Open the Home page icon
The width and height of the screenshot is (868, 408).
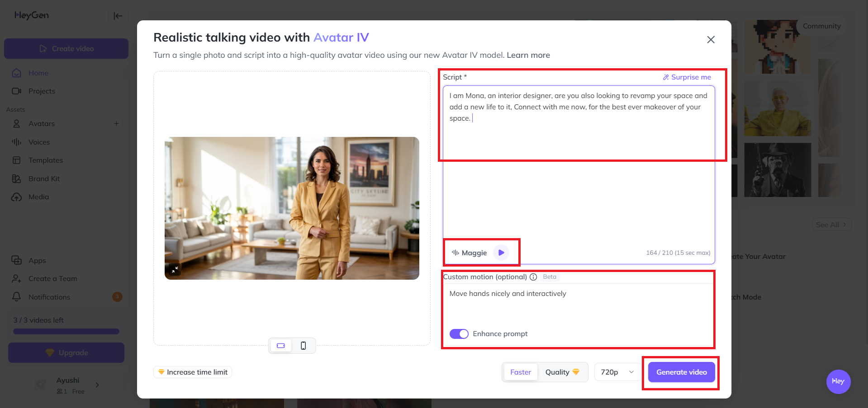point(17,73)
